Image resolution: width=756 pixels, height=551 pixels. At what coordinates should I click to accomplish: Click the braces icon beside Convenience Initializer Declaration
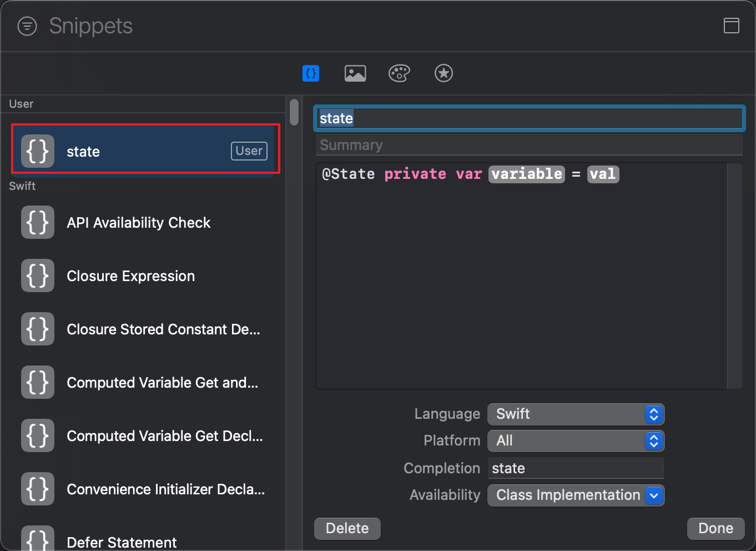pos(37,489)
